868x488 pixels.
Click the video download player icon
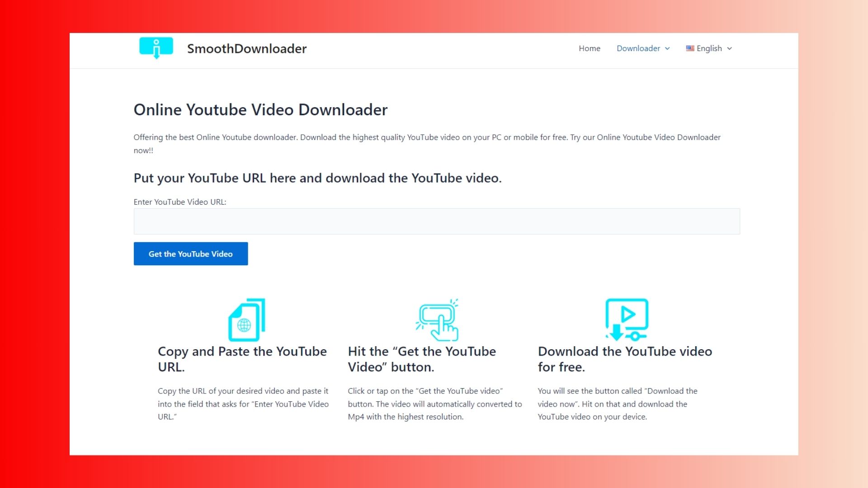pyautogui.click(x=627, y=319)
